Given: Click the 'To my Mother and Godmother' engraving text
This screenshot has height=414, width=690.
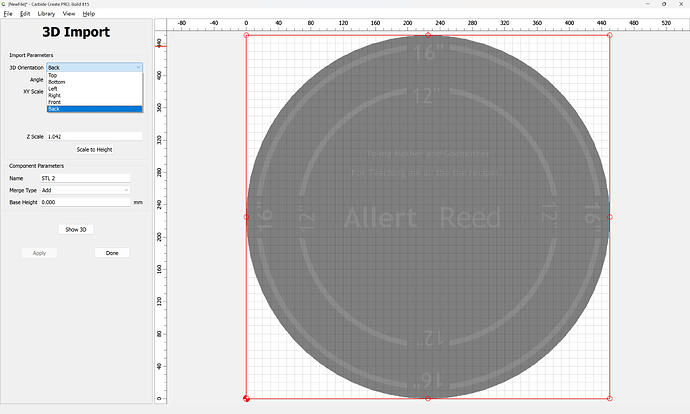Looking at the screenshot, I should 428,154.
